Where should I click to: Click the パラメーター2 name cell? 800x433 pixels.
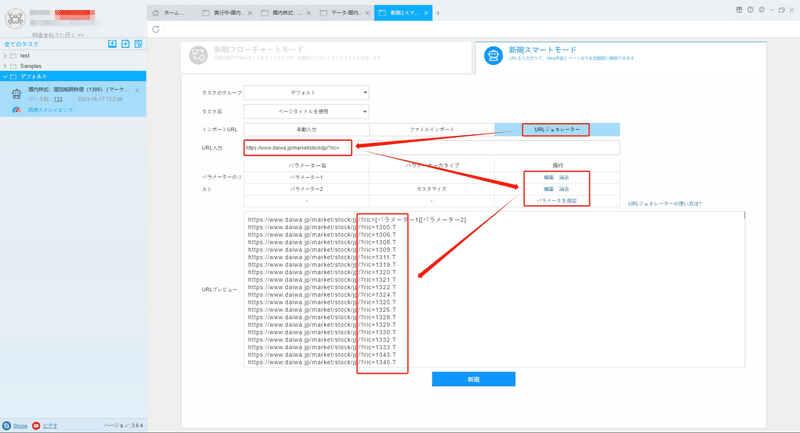pyautogui.click(x=306, y=189)
